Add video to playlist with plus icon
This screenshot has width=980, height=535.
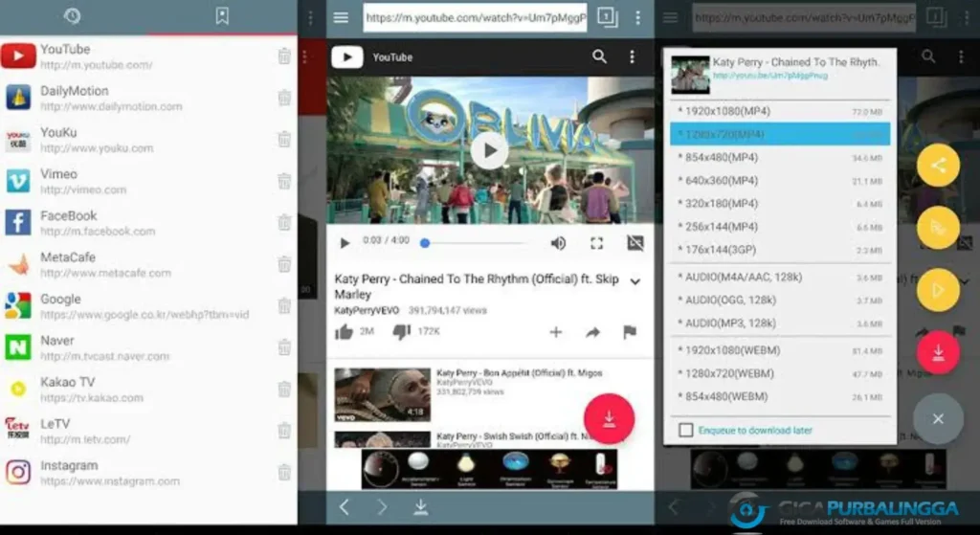(x=556, y=332)
